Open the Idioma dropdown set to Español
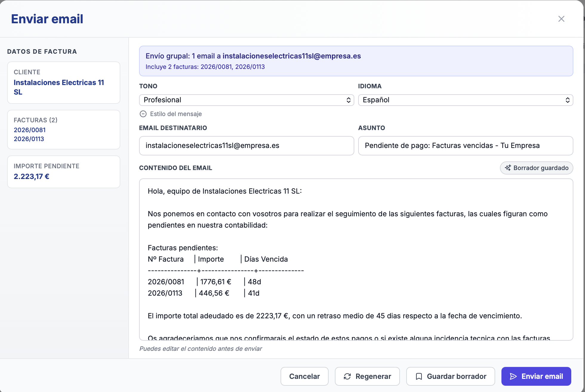The image size is (585, 392). pos(466,100)
